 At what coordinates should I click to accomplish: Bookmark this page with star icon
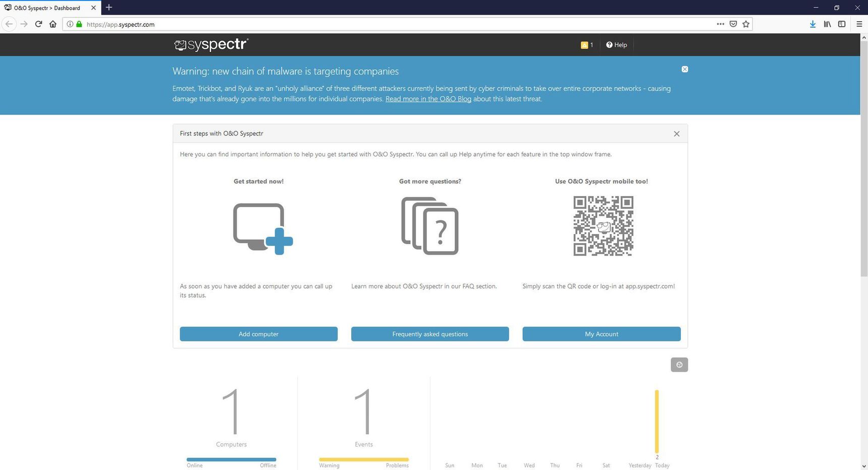746,24
